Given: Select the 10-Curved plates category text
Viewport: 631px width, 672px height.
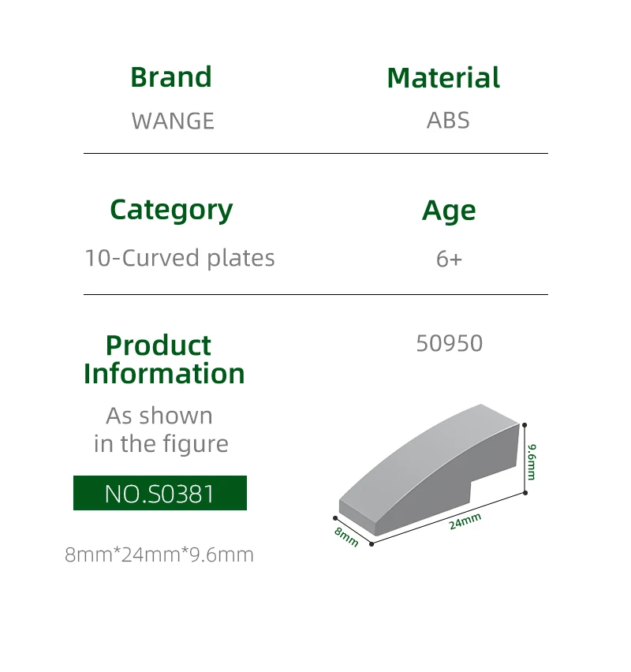Looking at the screenshot, I should [x=180, y=258].
